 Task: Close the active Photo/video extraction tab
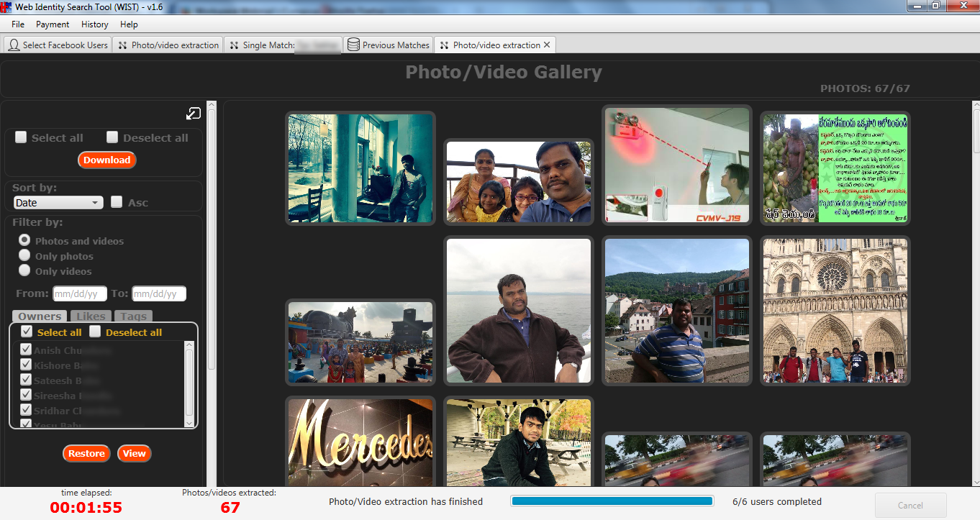coord(547,45)
